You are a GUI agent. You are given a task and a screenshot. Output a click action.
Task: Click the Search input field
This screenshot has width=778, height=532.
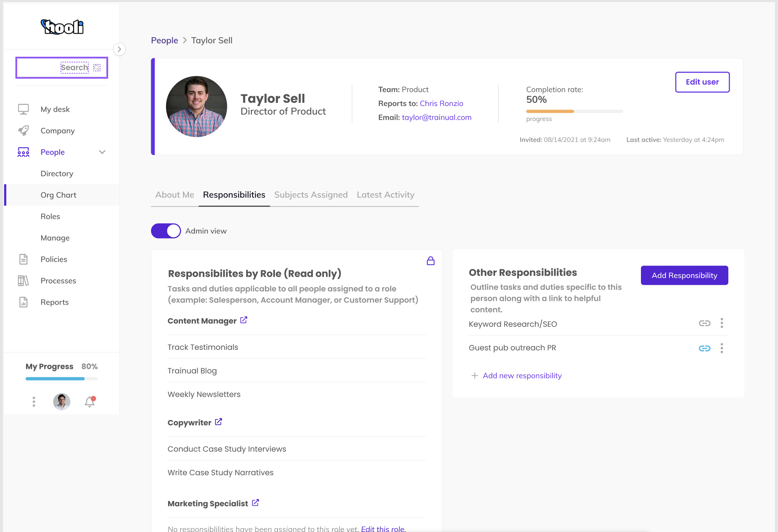(61, 68)
